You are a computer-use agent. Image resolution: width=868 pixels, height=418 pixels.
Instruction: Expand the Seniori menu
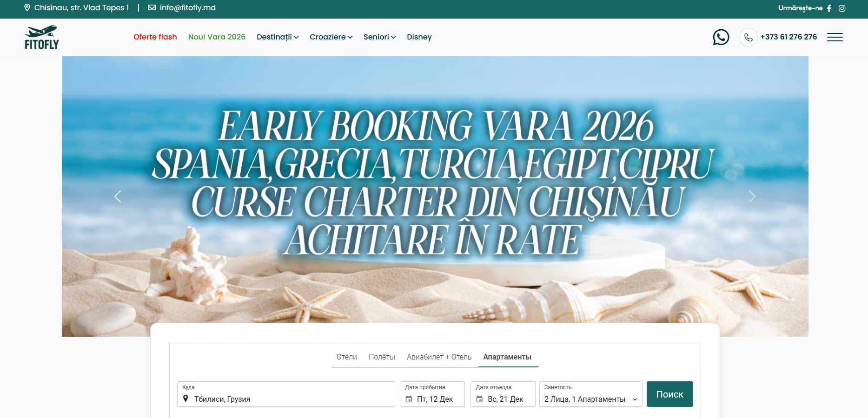tap(379, 37)
